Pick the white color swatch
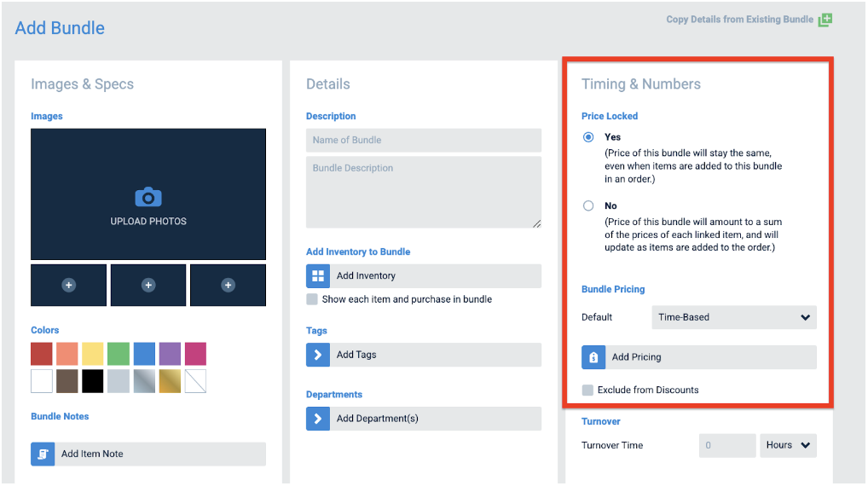Image resolution: width=868 pixels, height=486 pixels. (x=42, y=381)
